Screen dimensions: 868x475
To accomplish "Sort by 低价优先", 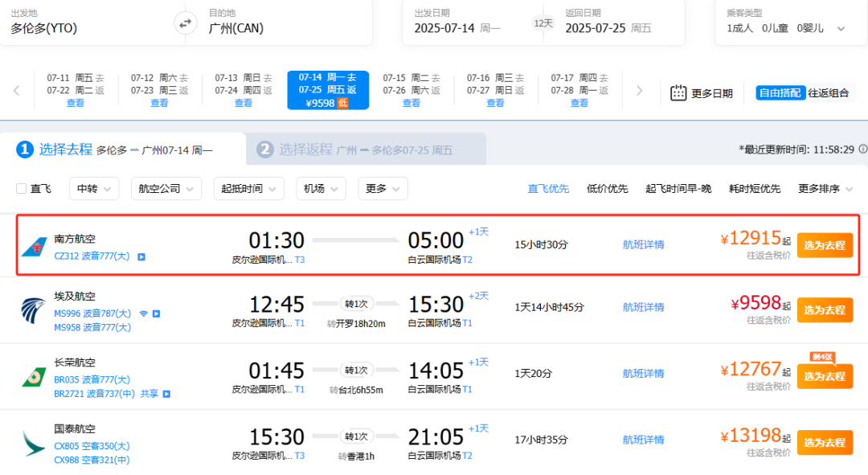I will (608, 189).
